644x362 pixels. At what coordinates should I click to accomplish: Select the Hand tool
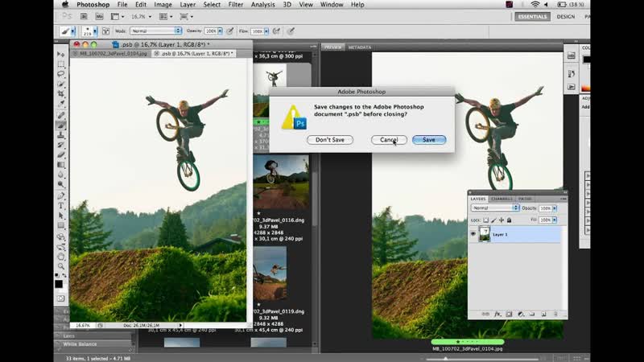[x=61, y=257]
